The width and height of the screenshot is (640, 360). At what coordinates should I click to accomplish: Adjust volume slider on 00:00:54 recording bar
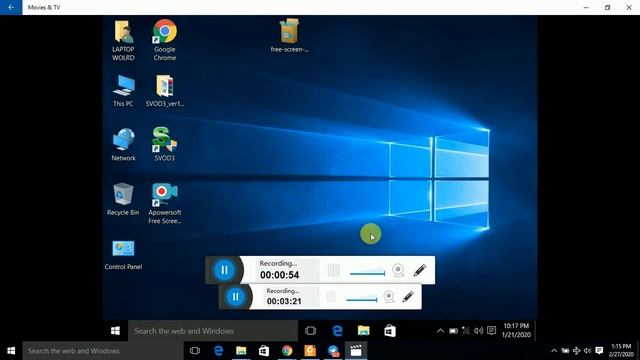point(367,272)
